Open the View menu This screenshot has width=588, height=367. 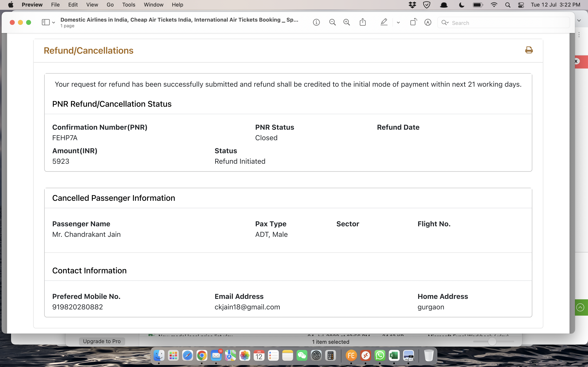pos(92,5)
